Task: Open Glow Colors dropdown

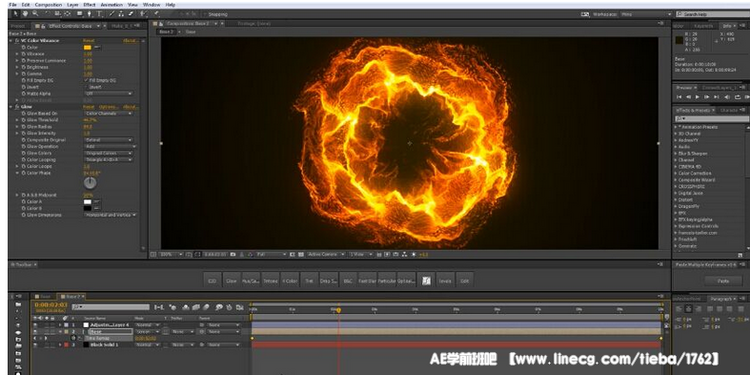Action: [x=108, y=153]
